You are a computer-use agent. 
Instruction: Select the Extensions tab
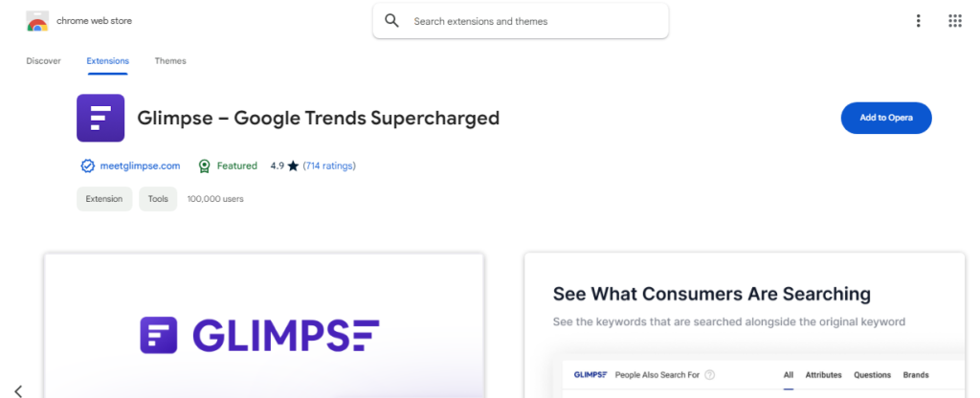tap(107, 60)
